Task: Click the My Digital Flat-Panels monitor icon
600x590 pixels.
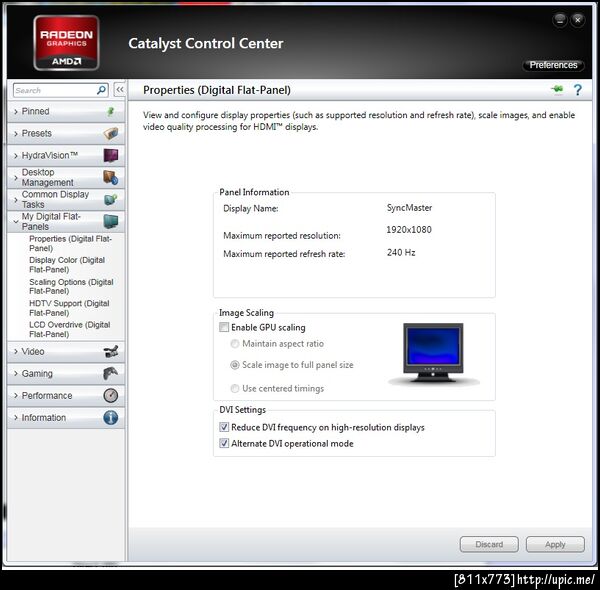Action: 111,222
